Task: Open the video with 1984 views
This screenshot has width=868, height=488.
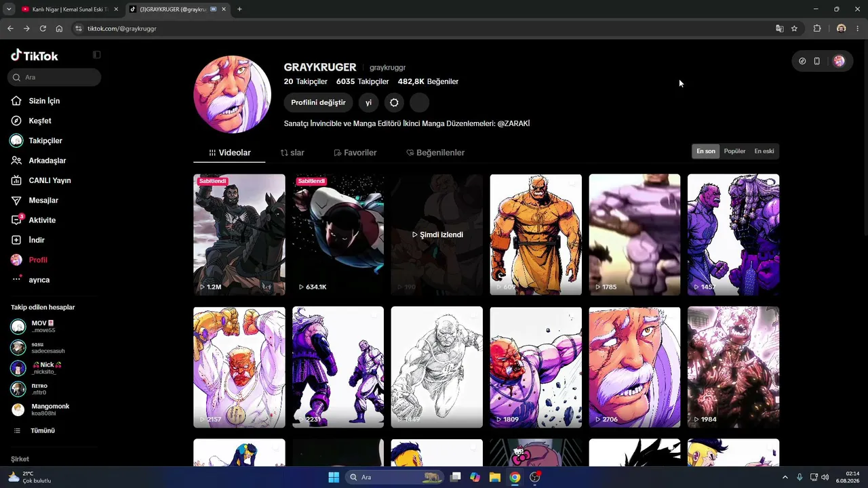Action: pos(734,367)
